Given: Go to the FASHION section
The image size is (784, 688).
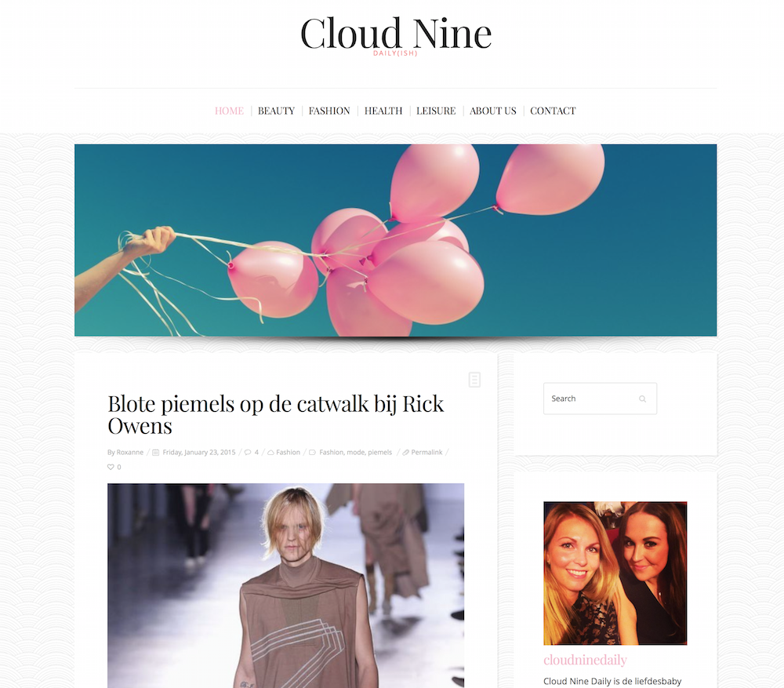Looking at the screenshot, I should [329, 111].
